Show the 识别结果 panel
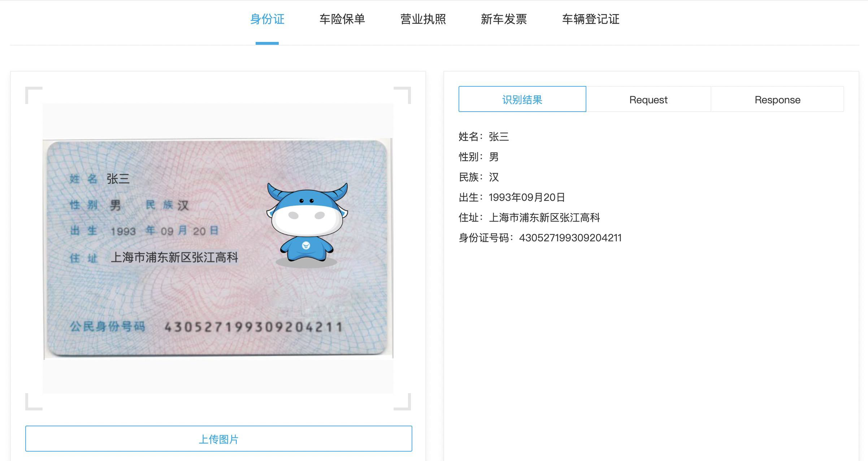 click(522, 99)
